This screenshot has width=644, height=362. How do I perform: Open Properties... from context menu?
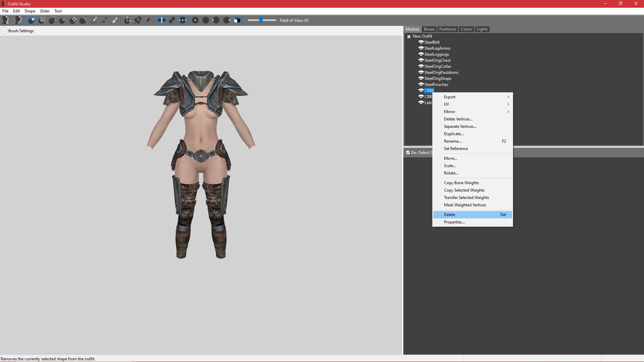click(x=473, y=222)
